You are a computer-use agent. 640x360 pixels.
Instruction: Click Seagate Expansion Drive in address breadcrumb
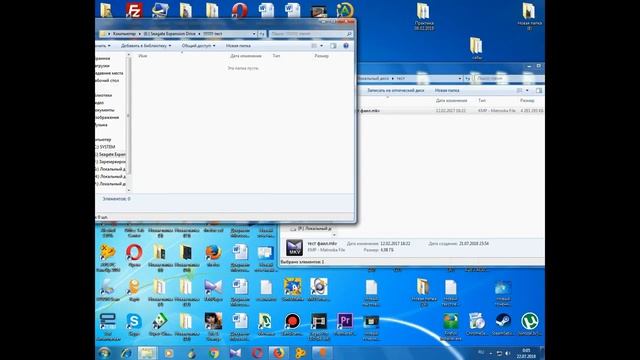169,34
